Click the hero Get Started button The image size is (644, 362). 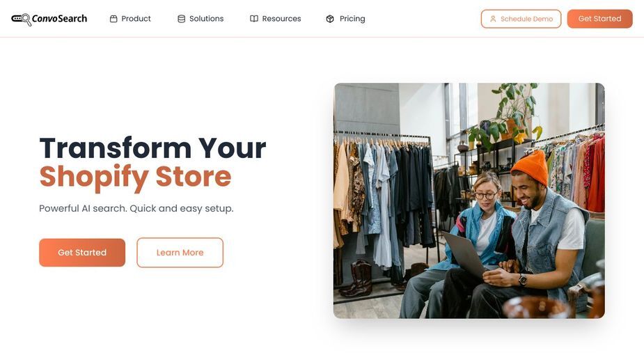82,252
